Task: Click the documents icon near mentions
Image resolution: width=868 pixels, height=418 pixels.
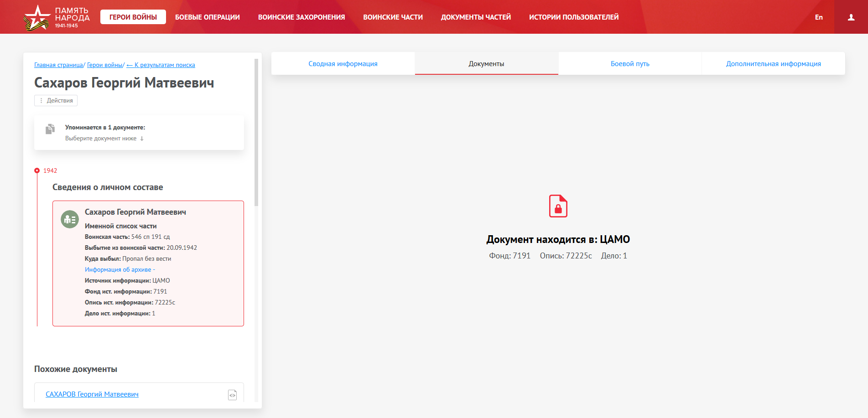Action: point(50,129)
